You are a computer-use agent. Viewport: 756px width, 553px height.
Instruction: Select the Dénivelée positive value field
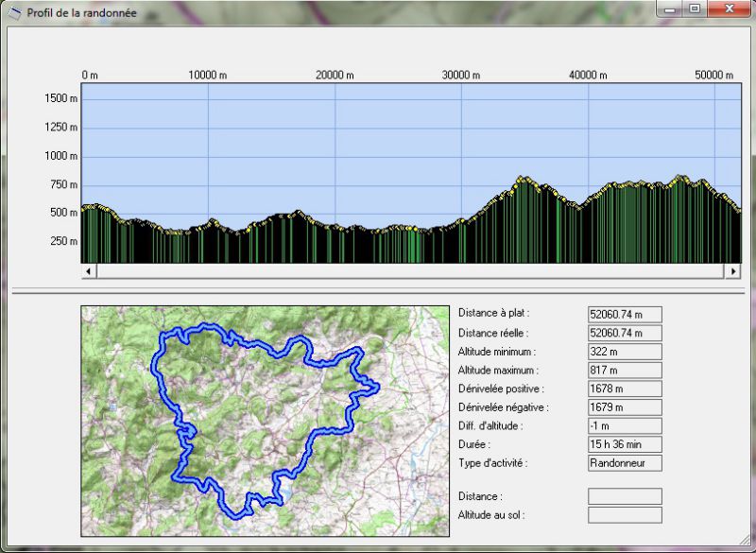(625, 389)
